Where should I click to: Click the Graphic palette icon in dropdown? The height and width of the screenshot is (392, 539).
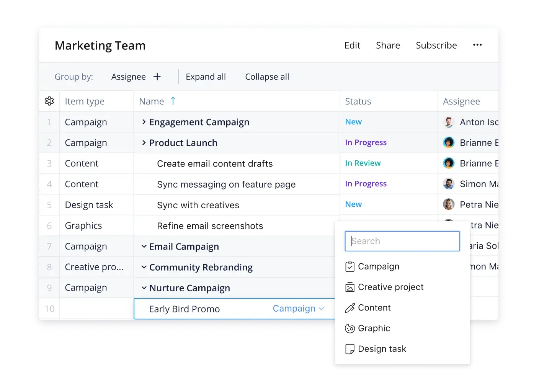click(x=350, y=328)
